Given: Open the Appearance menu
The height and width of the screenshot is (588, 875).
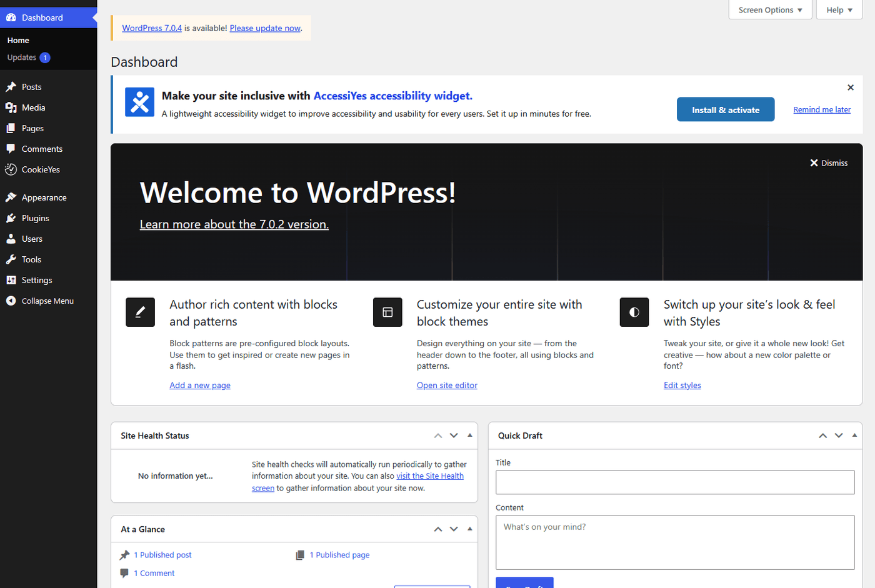Looking at the screenshot, I should click(x=48, y=197).
